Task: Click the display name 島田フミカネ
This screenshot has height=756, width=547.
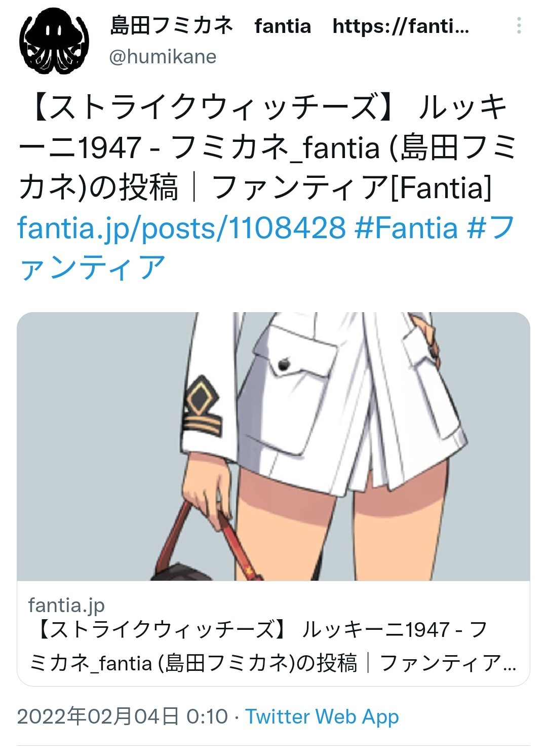Action: [171, 25]
